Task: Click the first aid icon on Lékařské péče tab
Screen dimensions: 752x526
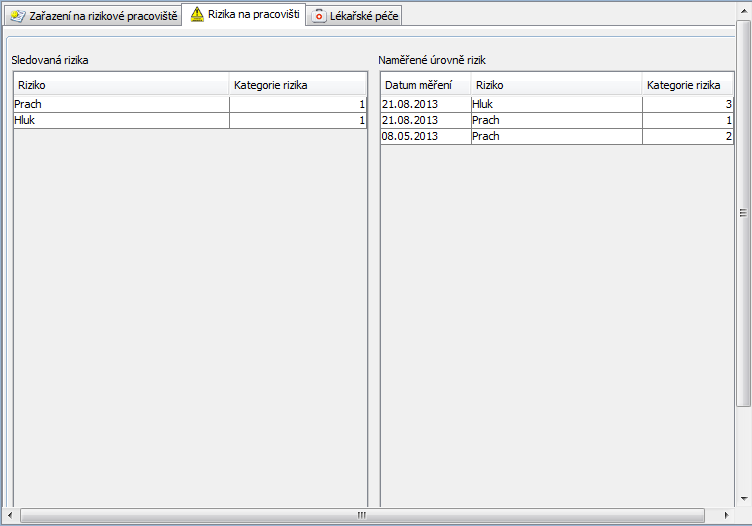Action: click(319, 17)
